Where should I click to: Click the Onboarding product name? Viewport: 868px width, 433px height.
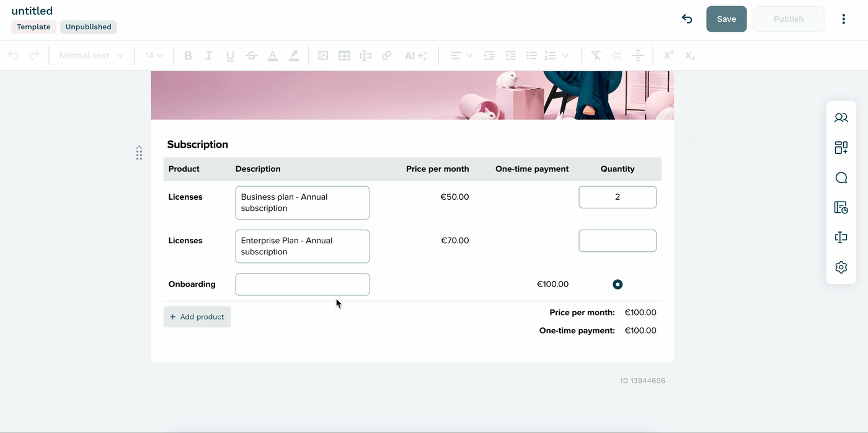tap(192, 284)
